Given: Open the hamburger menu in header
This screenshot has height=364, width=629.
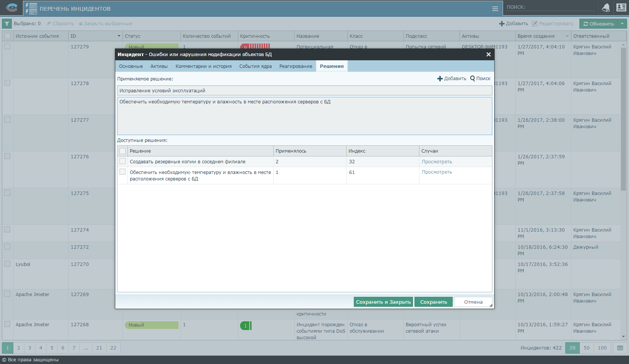Looking at the screenshot, I should (495, 9).
